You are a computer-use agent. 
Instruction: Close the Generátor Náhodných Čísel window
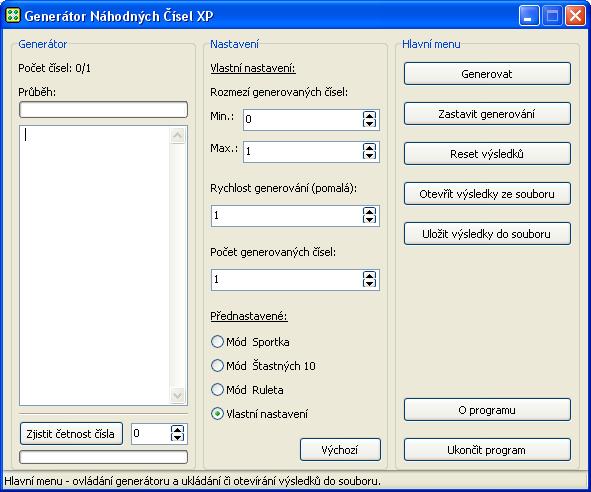tap(575, 16)
